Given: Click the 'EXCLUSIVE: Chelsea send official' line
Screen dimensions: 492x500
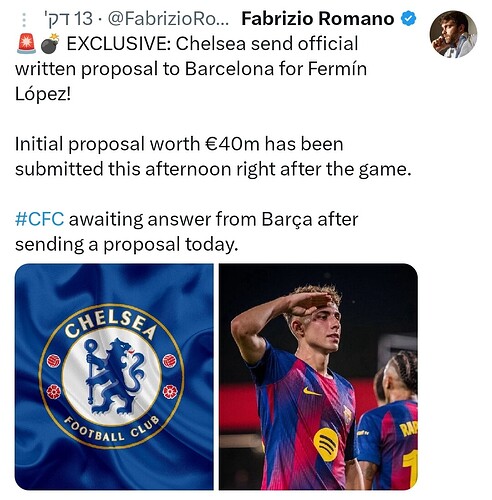Looking at the screenshot, I should (x=212, y=44).
